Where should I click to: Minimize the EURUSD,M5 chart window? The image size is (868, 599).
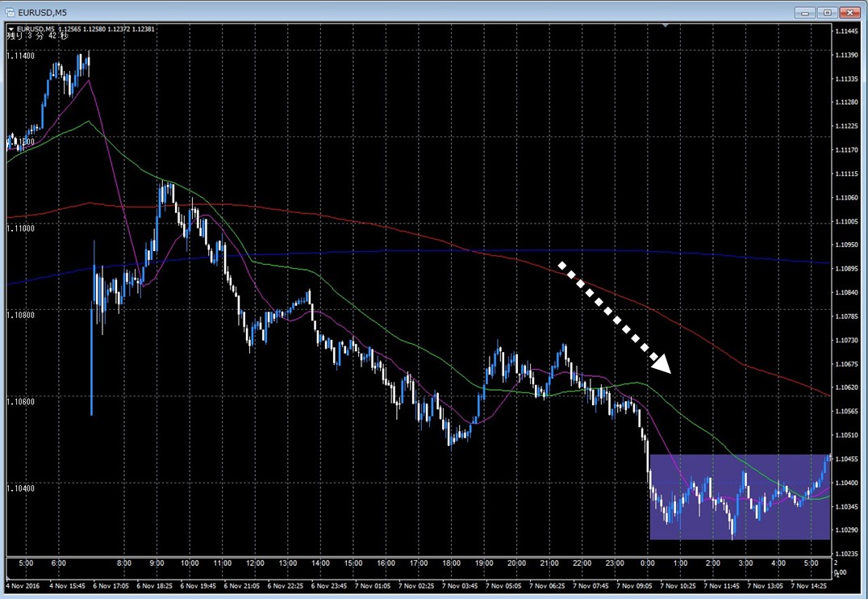[805, 12]
